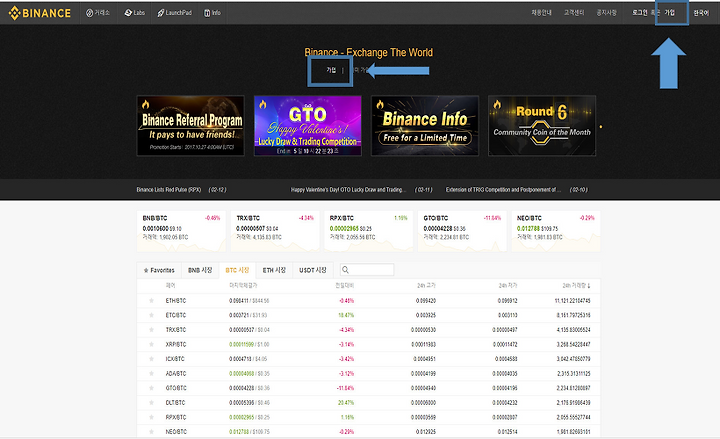Sort by the 24h low column header
This screenshot has width=720, height=439.
coord(508,286)
